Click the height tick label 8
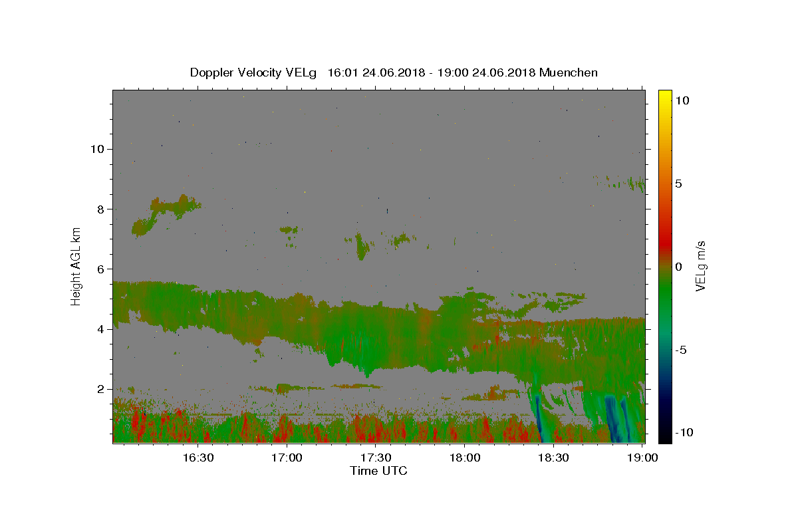Image resolution: width=798 pixels, height=532 pixels. [101, 209]
